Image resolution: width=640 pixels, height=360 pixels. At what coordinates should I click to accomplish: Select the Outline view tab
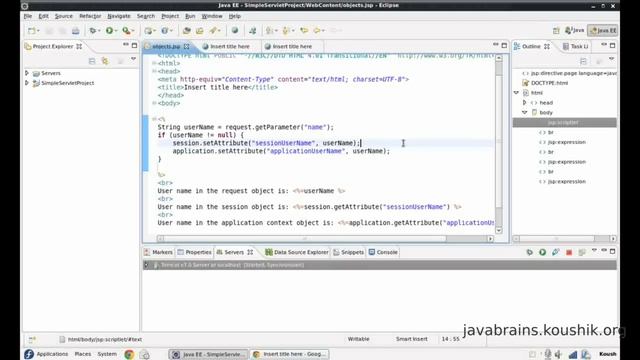pos(532,47)
